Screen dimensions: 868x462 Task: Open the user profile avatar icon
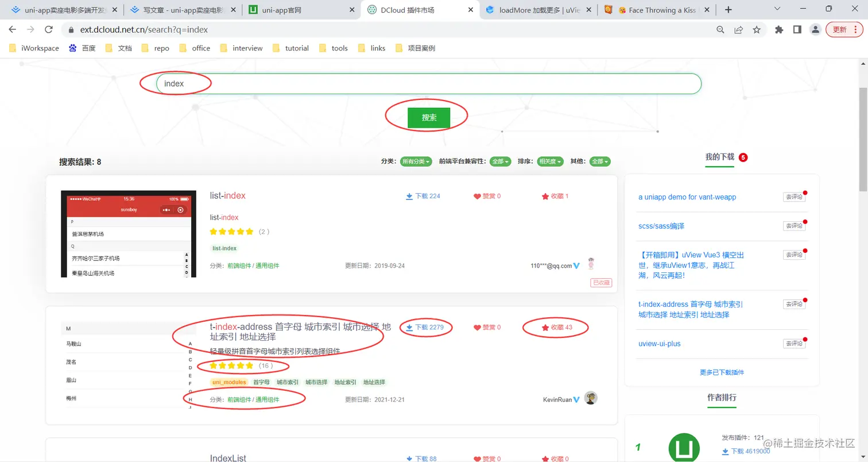(815, 29)
